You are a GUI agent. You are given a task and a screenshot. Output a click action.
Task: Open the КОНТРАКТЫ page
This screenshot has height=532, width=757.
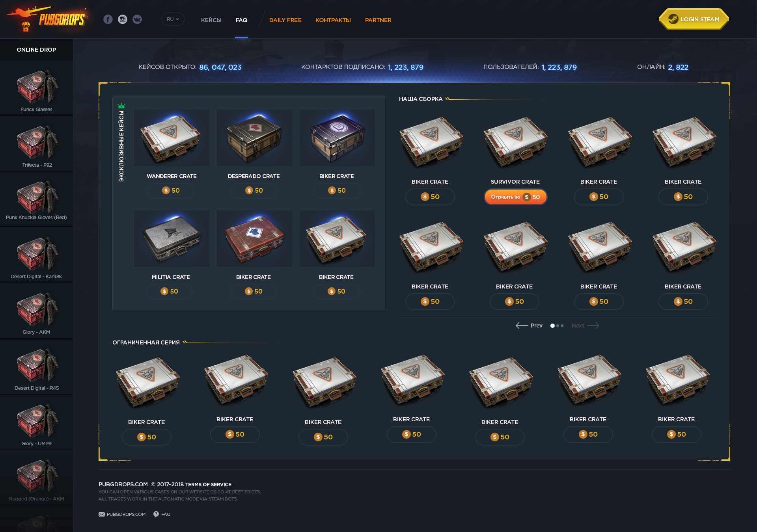pos(333,20)
